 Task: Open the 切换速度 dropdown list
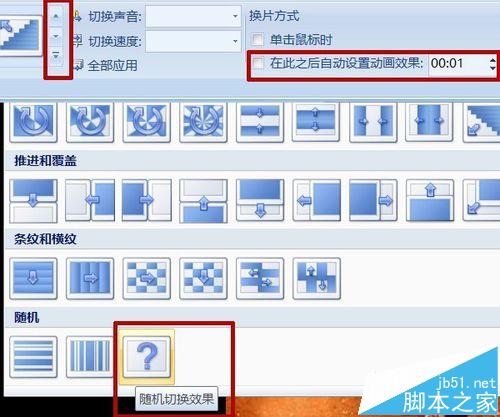point(235,41)
